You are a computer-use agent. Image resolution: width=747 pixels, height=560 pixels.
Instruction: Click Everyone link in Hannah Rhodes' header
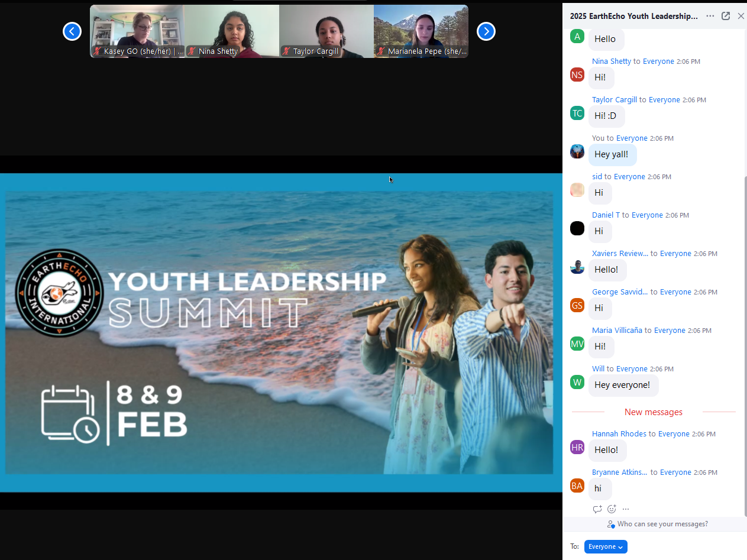pos(674,434)
